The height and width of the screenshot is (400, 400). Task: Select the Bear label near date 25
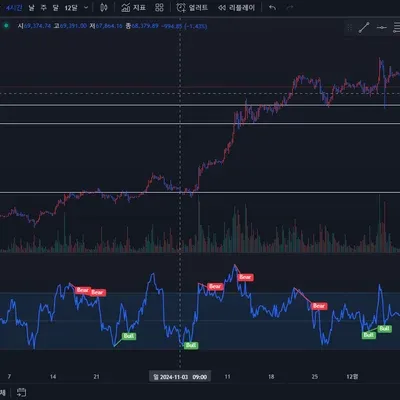[x=319, y=306]
